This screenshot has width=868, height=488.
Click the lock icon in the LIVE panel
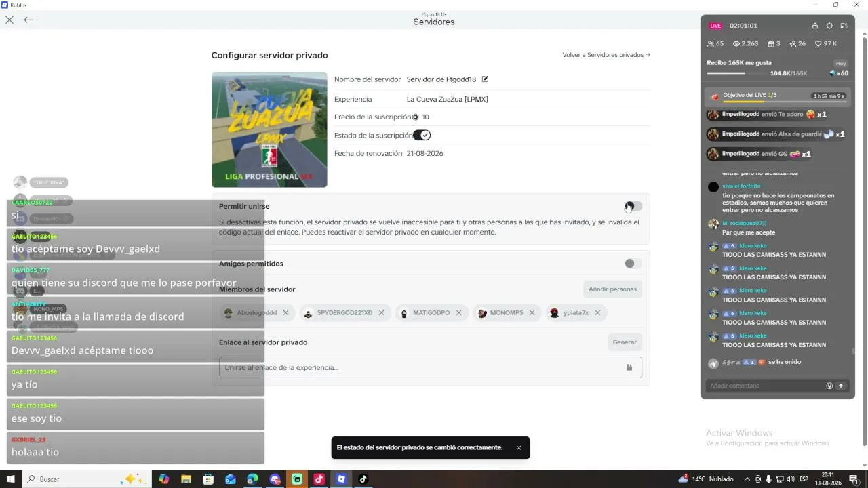click(815, 26)
